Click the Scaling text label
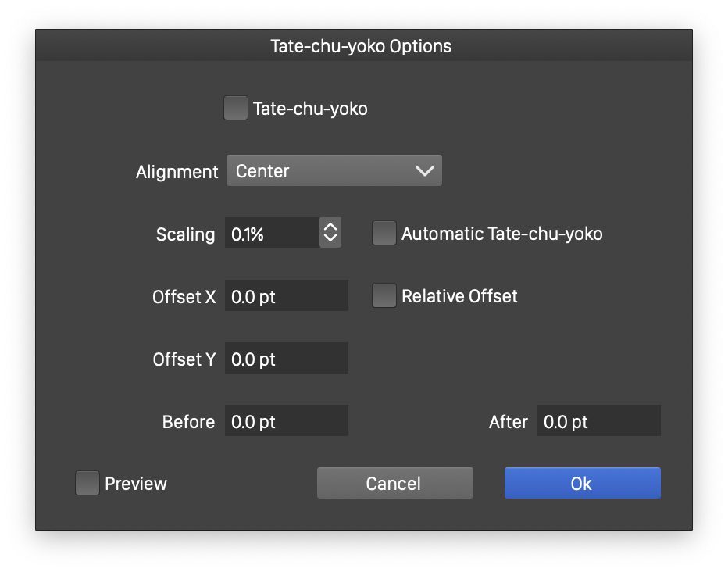 click(x=185, y=234)
